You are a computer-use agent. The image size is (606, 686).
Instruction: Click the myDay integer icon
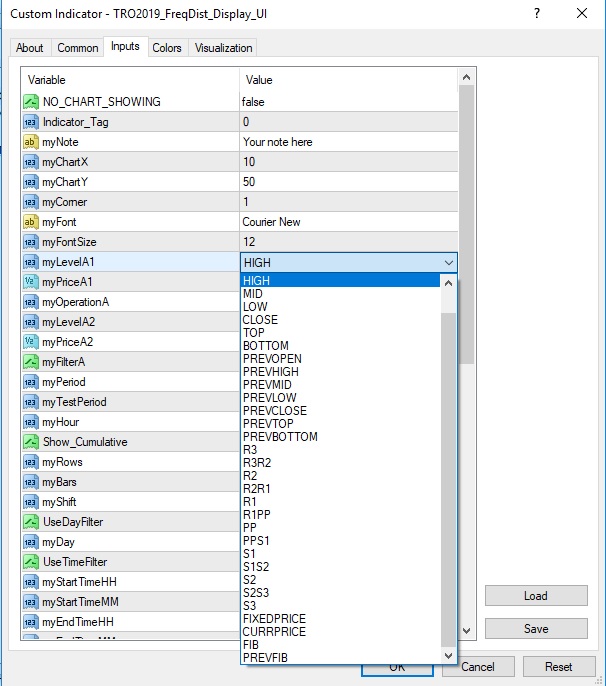31,542
